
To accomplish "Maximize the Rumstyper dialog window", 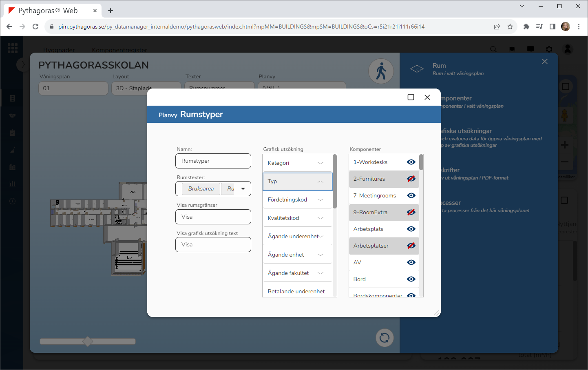I will (411, 97).
